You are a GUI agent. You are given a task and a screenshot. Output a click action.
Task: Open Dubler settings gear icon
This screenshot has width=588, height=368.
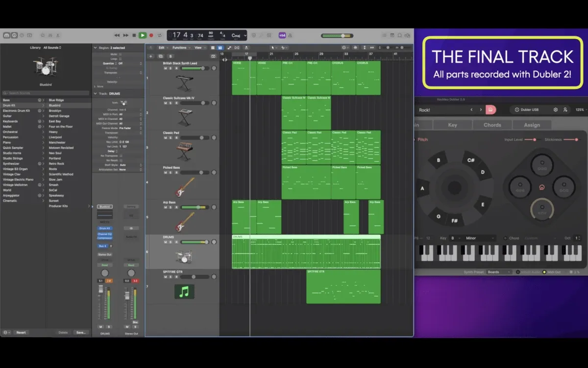point(556,109)
